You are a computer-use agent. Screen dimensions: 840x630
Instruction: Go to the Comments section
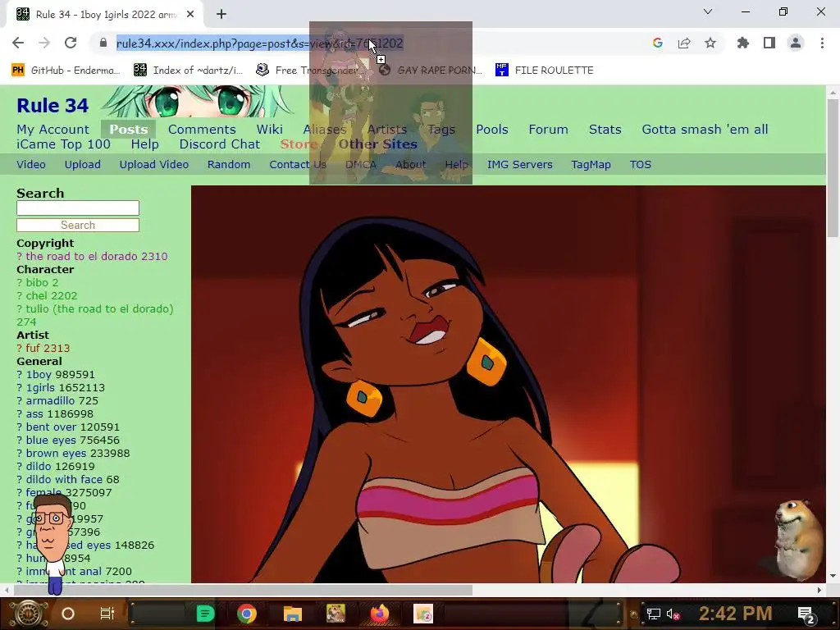point(202,130)
